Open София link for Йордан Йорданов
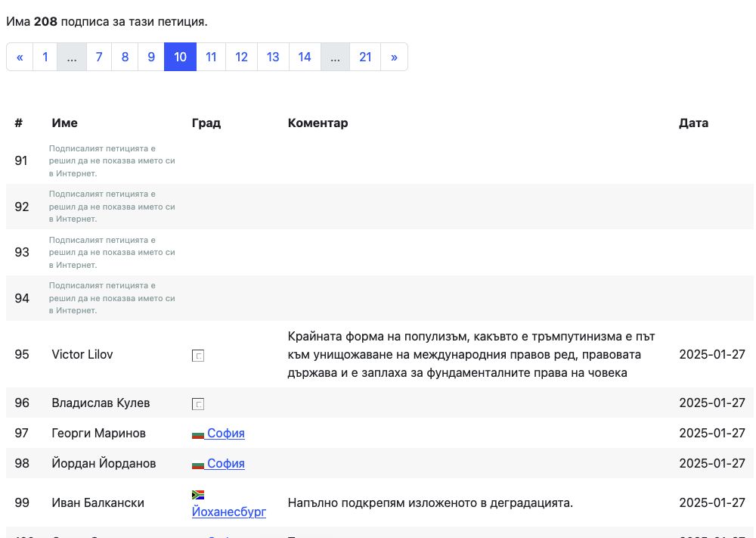The width and height of the screenshot is (756, 538). [226, 464]
